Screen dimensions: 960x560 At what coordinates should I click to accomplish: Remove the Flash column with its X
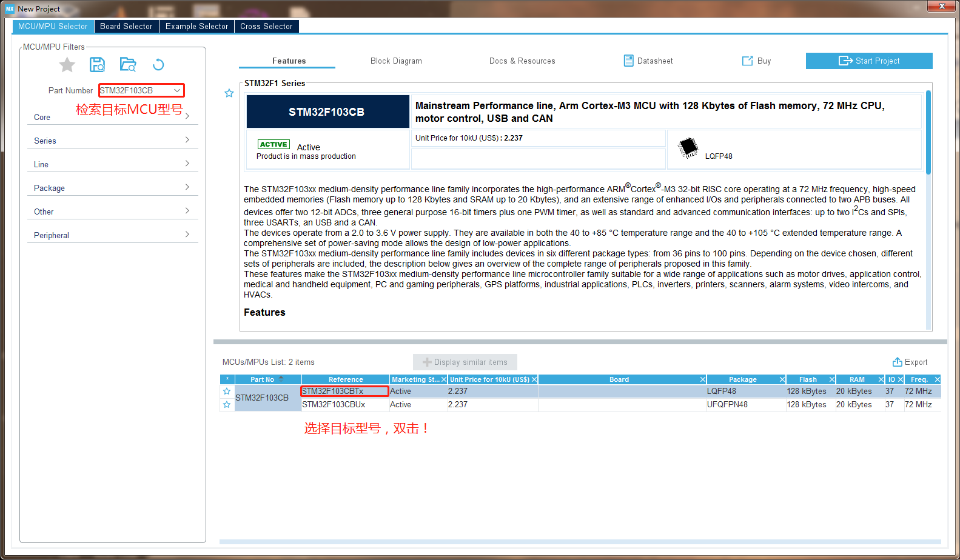pyautogui.click(x=832, y=379)
